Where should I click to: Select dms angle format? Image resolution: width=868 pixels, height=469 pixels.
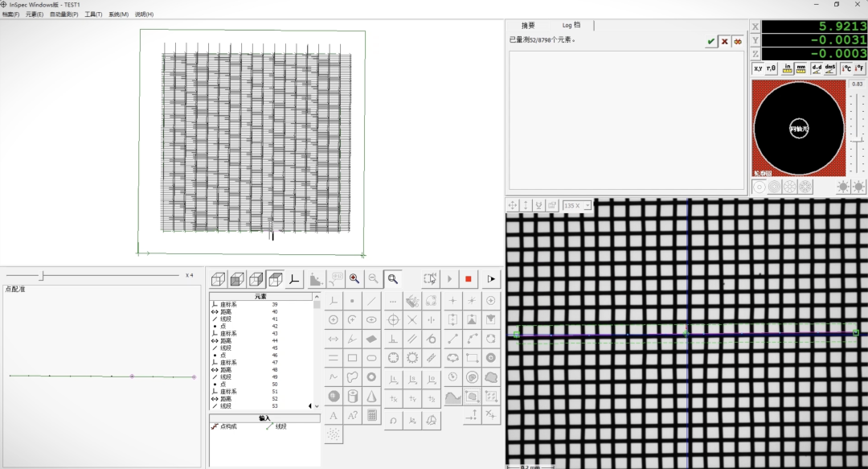pyautogui.click(x=829, y=68)
